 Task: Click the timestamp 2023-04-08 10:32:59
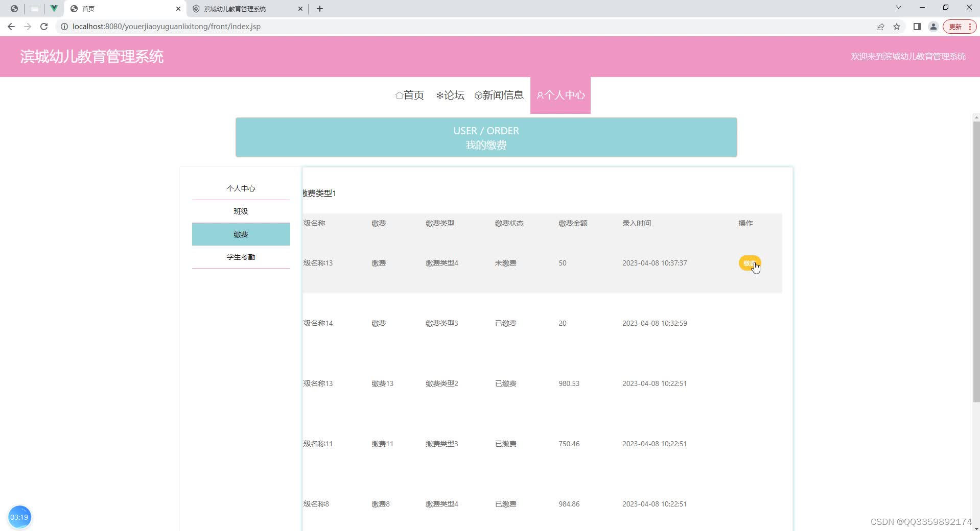tap(655, 323)
